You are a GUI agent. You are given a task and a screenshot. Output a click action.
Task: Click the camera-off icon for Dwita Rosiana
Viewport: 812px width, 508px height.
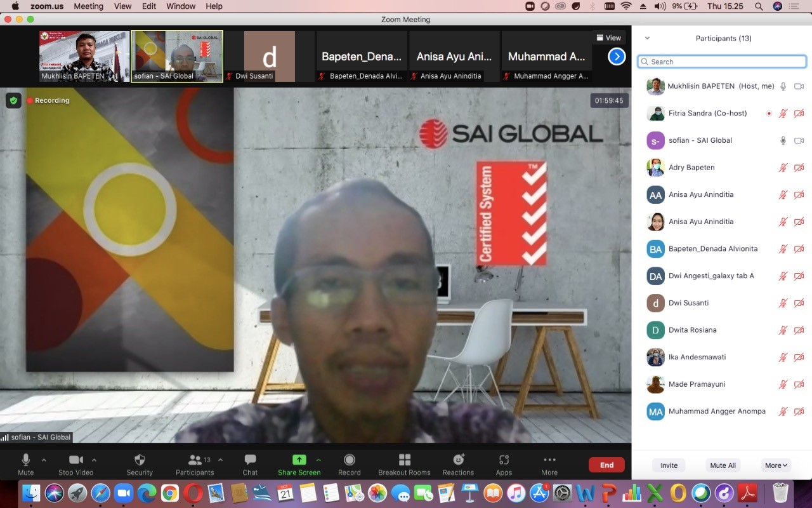click(x=799, y=330)
